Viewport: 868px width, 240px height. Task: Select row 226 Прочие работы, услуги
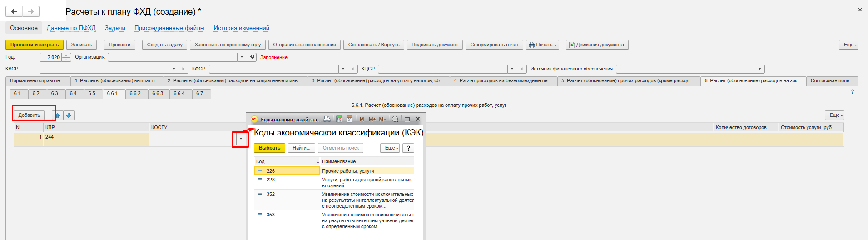coord(334,171)
